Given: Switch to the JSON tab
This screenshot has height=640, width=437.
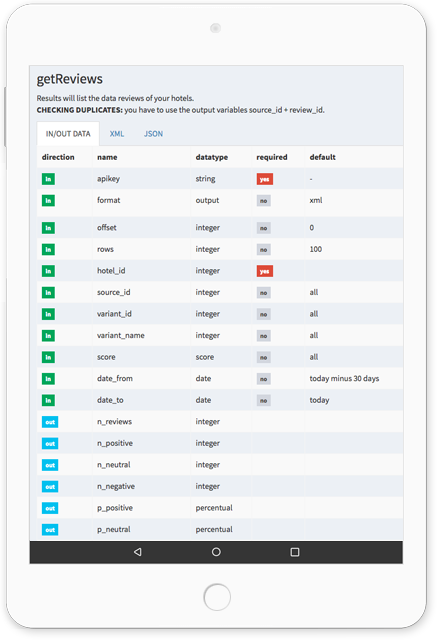Looking at the screenshot, I should [x=153, y=134].
